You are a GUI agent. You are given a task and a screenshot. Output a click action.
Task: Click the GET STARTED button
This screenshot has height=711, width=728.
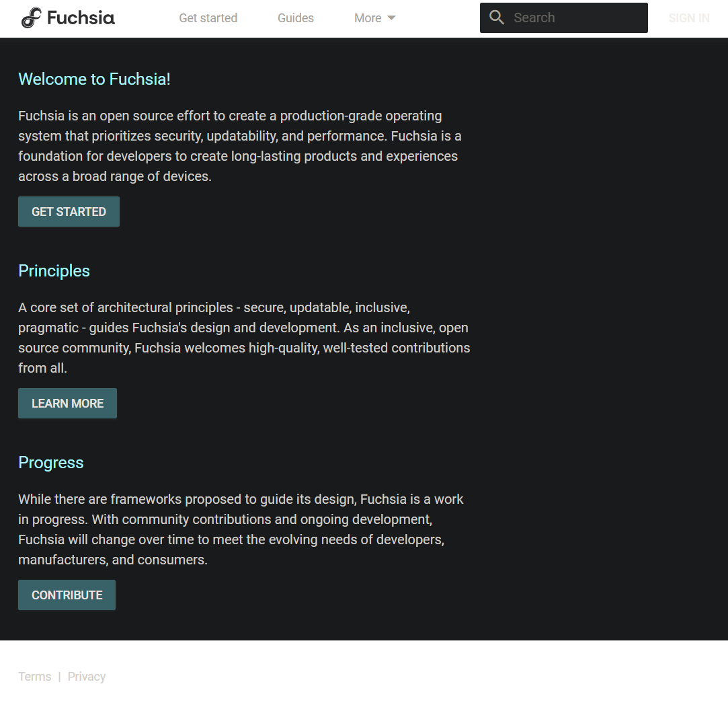coord(69,211)
